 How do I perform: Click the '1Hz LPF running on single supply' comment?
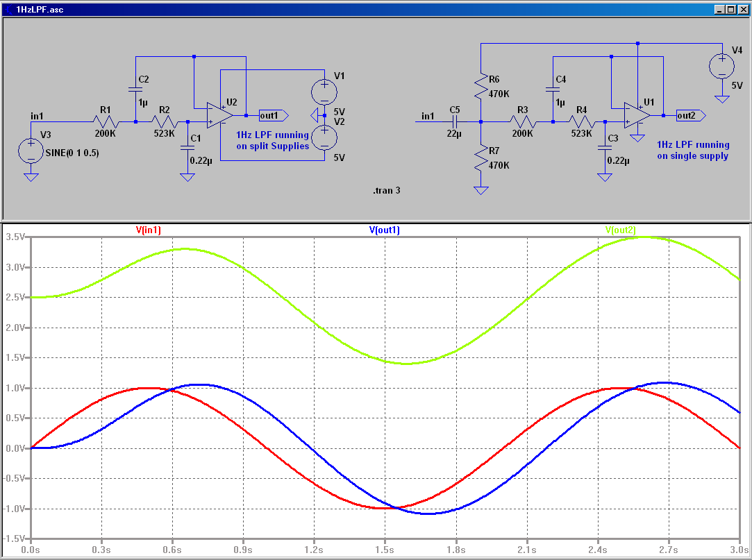tap(693, 150)
